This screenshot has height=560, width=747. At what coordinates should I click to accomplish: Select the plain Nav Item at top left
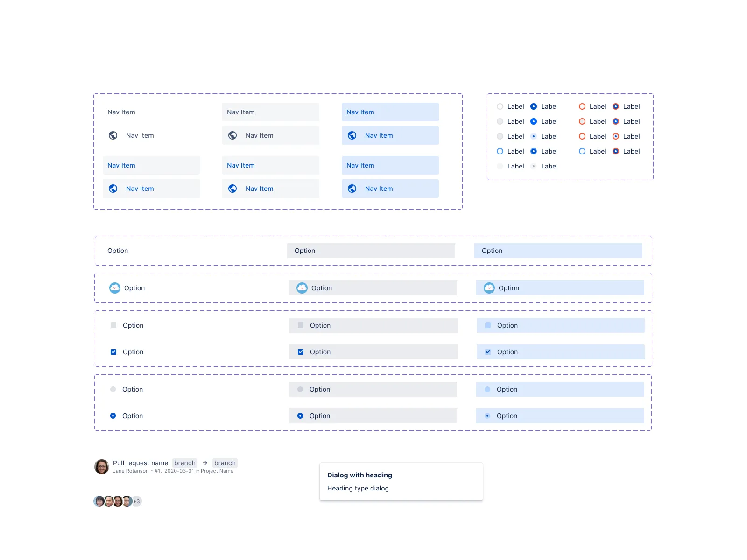121,112
